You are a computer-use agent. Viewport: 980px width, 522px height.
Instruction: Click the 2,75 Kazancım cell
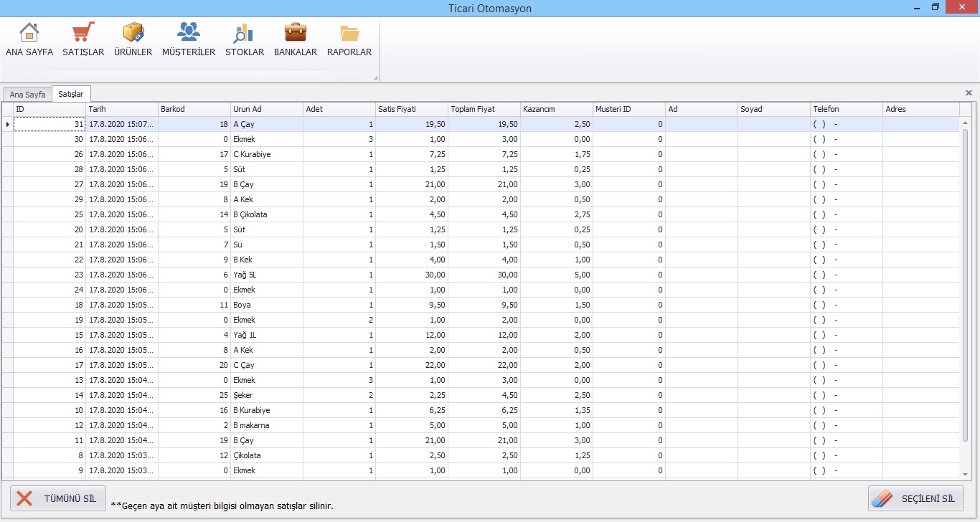point(556,214)
